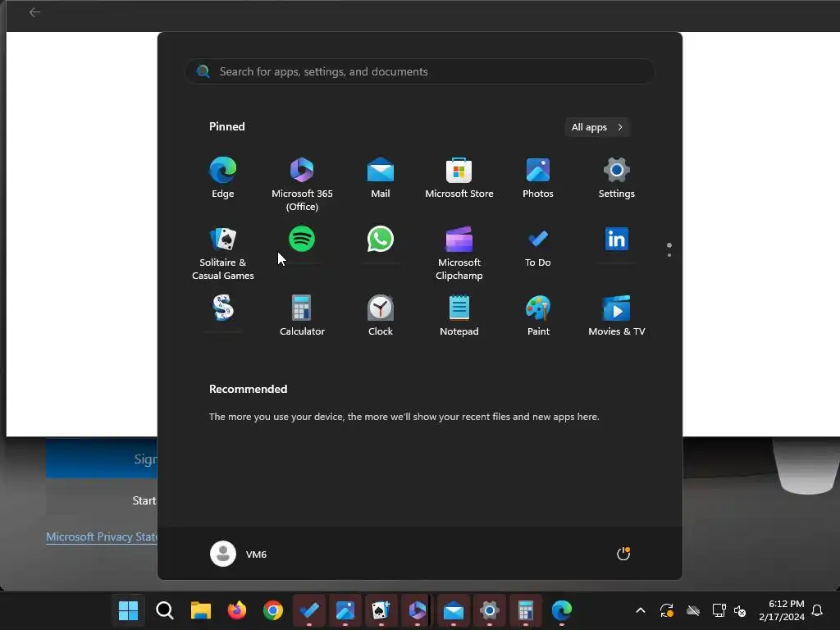The width and height of the screenshot is (840, 630).
Task: Open the notifications bell
Action: pyautogui.click(x=817, y=610)
